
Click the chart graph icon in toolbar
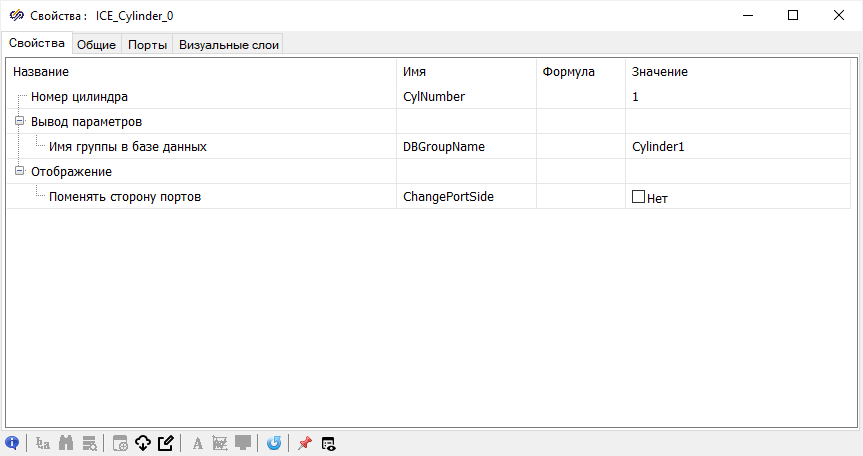[x=220, y=443]
